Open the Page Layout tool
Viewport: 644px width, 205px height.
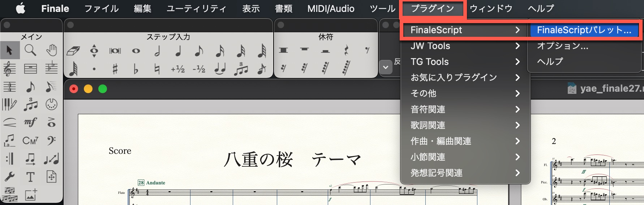pos(51,177)
